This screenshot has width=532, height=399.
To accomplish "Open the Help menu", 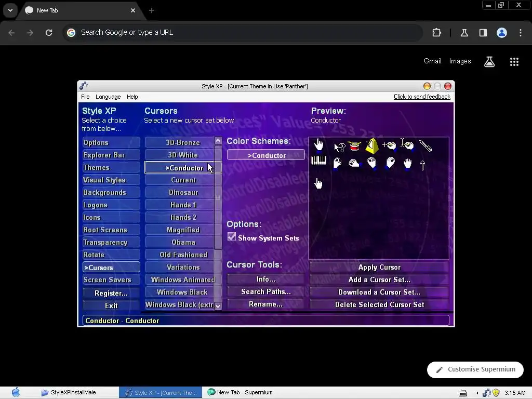I will coord(132,97).
